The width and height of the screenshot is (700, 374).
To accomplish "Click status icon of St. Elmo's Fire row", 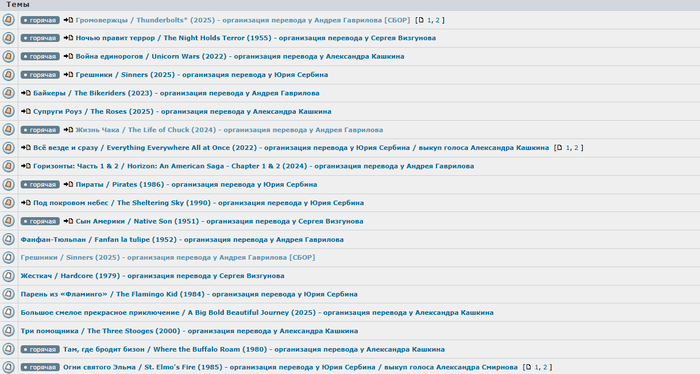I will point(8,367).
